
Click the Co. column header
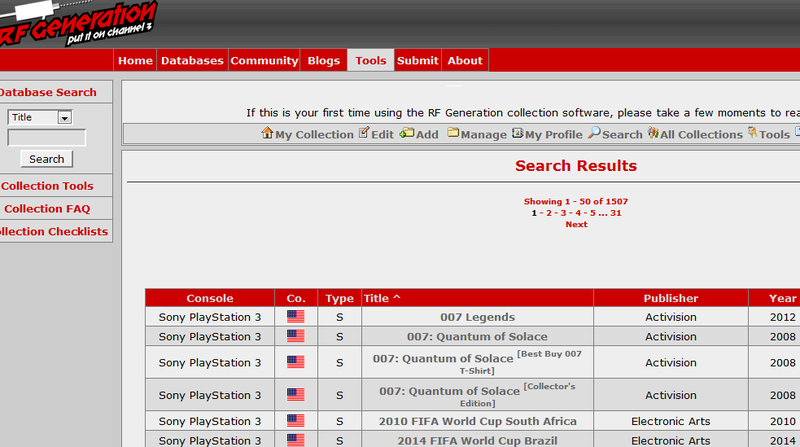pos(296,298)
